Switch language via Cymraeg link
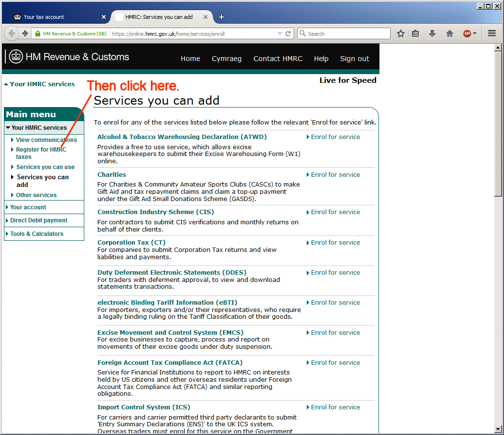 [x=227, y=59]
